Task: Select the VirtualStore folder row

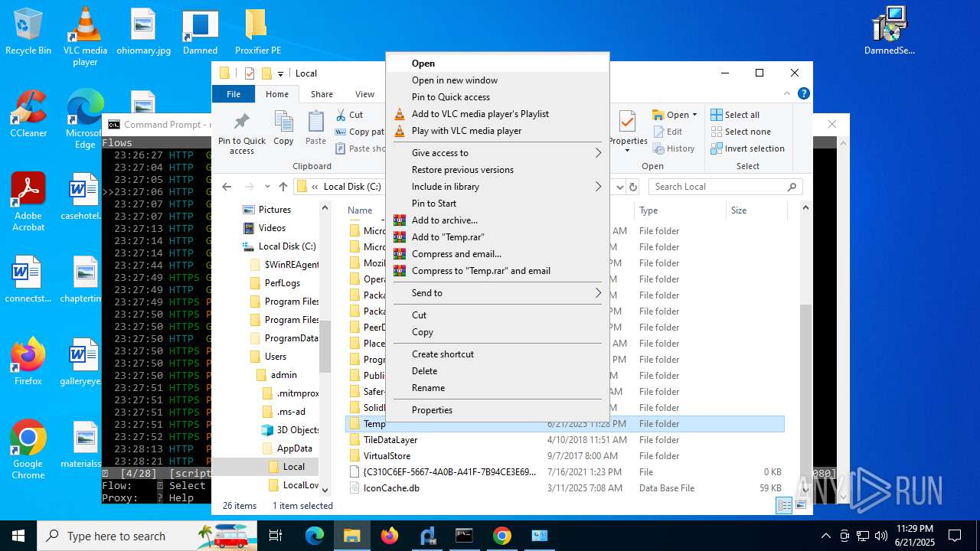Action: click(565, 456)
